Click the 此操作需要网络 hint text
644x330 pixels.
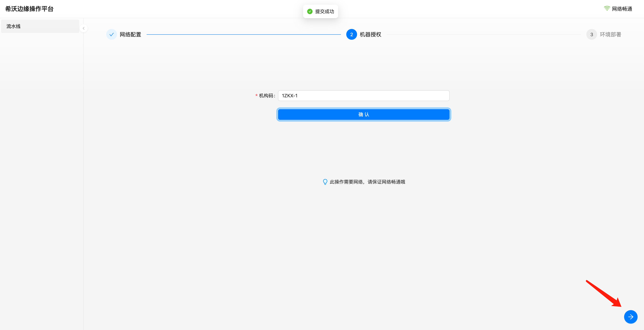[367, 182]
